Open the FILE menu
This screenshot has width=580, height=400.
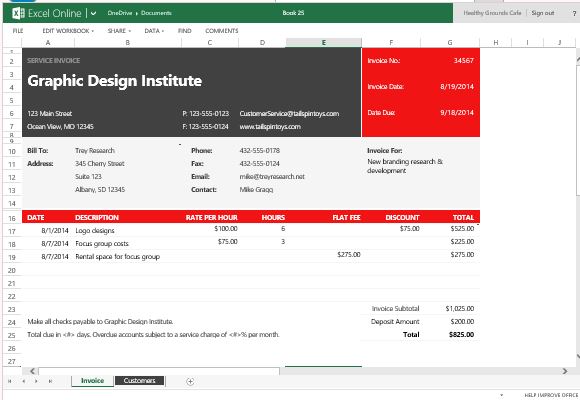pos(18,31)
